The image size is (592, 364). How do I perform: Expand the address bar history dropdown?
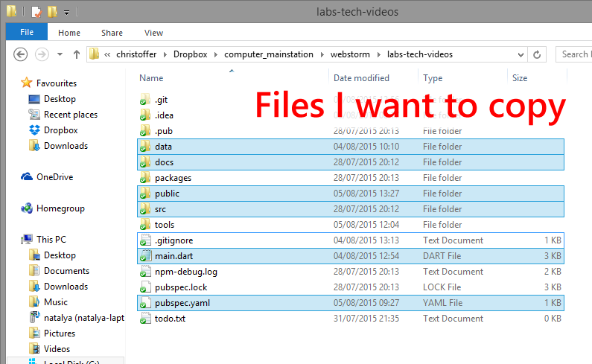tap(521, 55)
